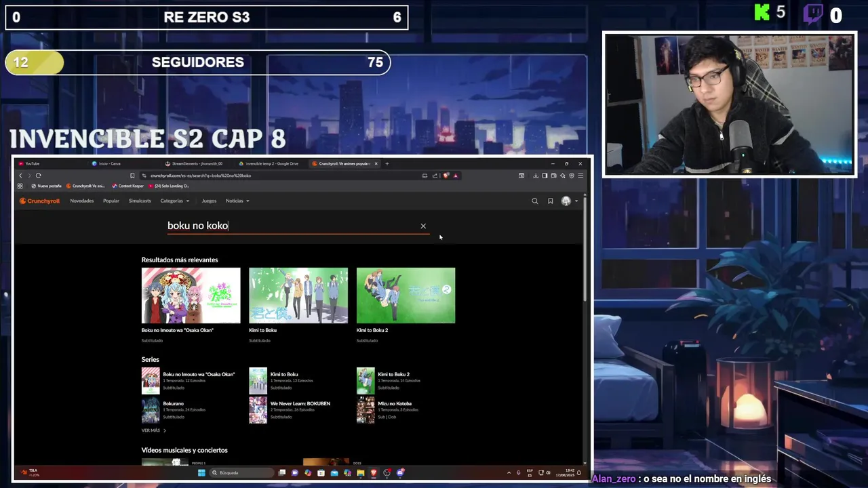Screen dimensions: 868x488
Task: Open the Popular menu item
Action: (x=111, y=201)
